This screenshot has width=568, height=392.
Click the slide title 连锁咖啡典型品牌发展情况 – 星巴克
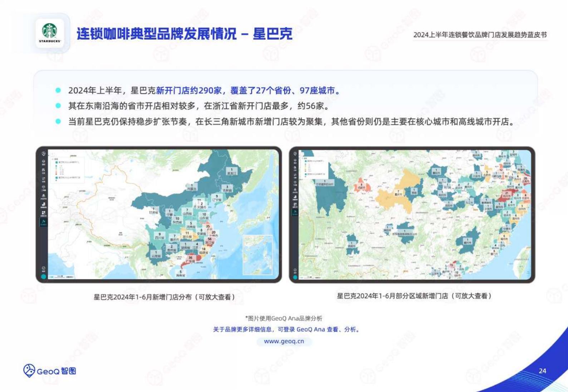[185, 34]
